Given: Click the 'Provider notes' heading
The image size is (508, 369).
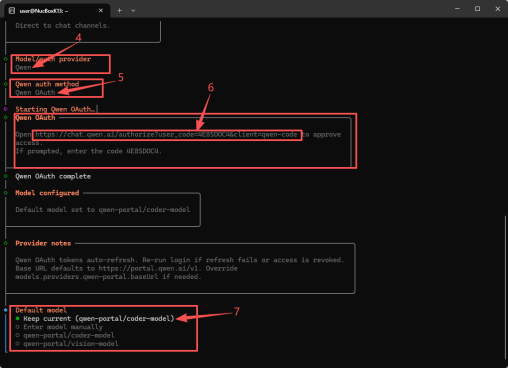Looking at the screenshot, I should [43, 243].
